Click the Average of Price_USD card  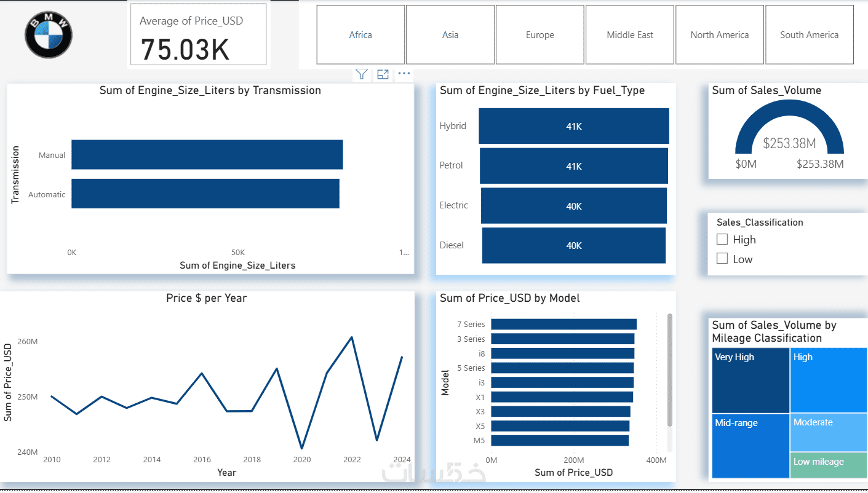click(198, 34)
